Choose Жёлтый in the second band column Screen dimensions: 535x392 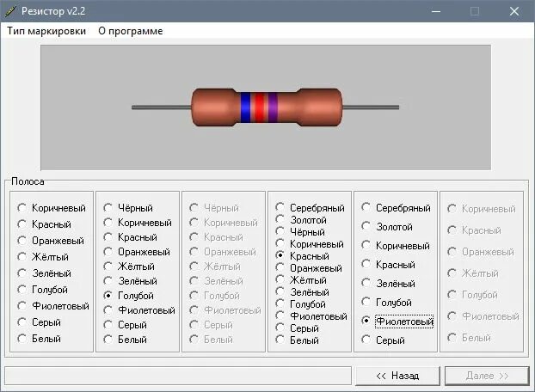[129, 266]
